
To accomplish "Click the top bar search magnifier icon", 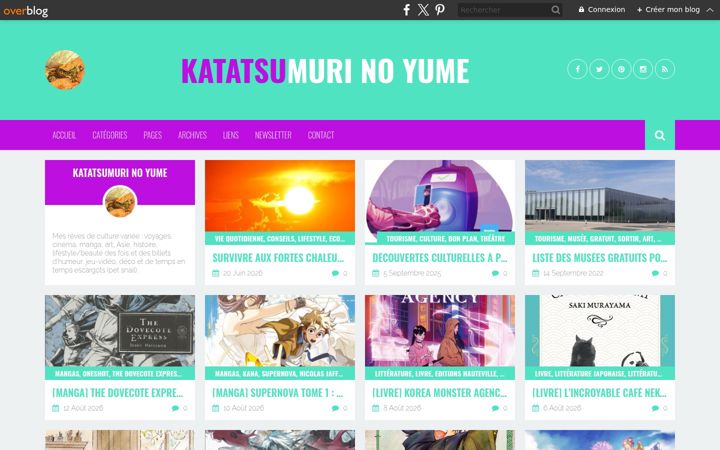I will (x=556, y=10).
